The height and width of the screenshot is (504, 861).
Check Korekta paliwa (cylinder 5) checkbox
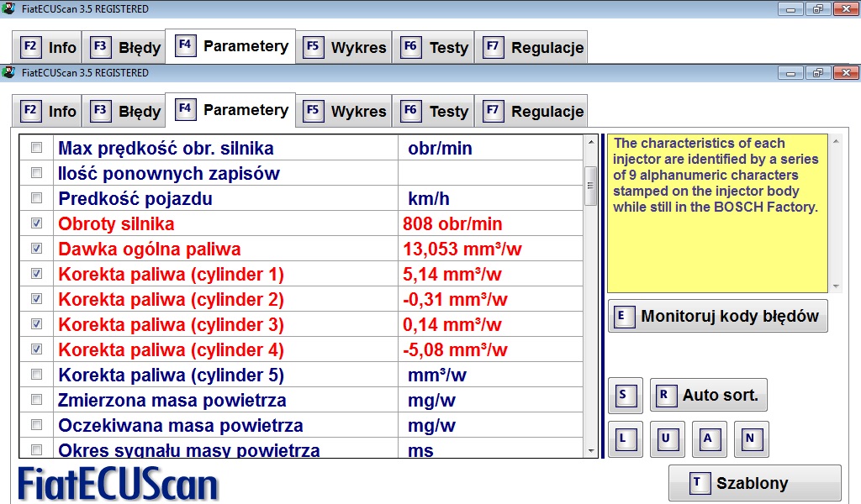click(37, 375)
